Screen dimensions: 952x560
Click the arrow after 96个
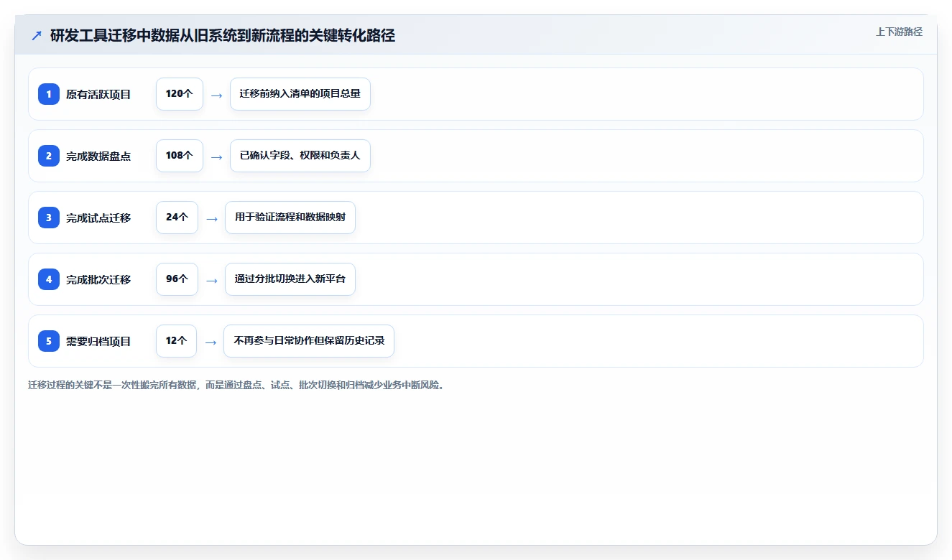(212, 280)
